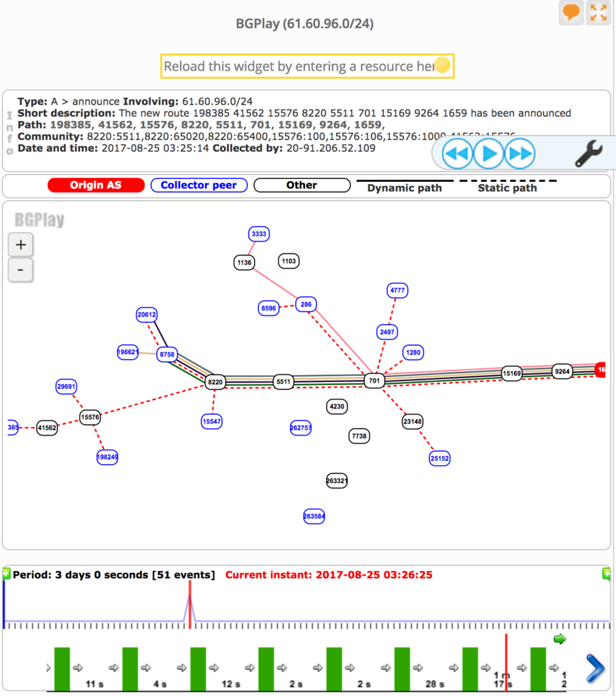Screen dimensions: 616x696
Task: Select AS node 701
Action: click(x=374, y=381)
